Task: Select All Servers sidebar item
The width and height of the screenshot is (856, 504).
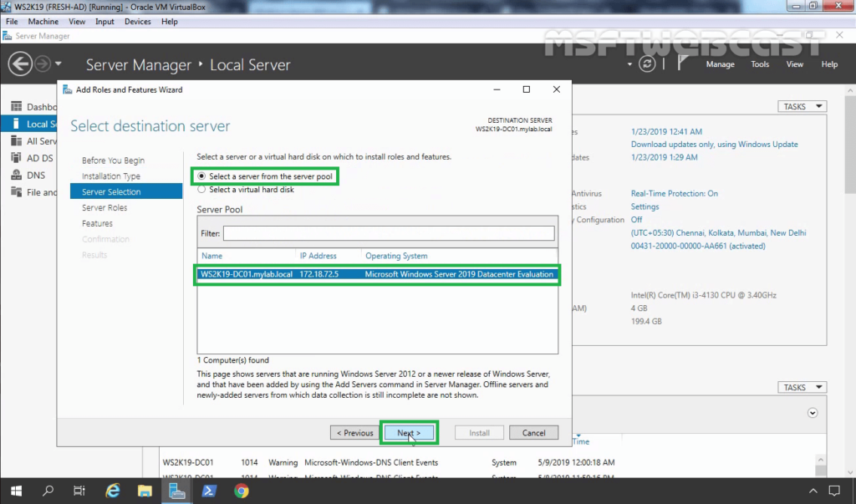Action: pos(33,141)
